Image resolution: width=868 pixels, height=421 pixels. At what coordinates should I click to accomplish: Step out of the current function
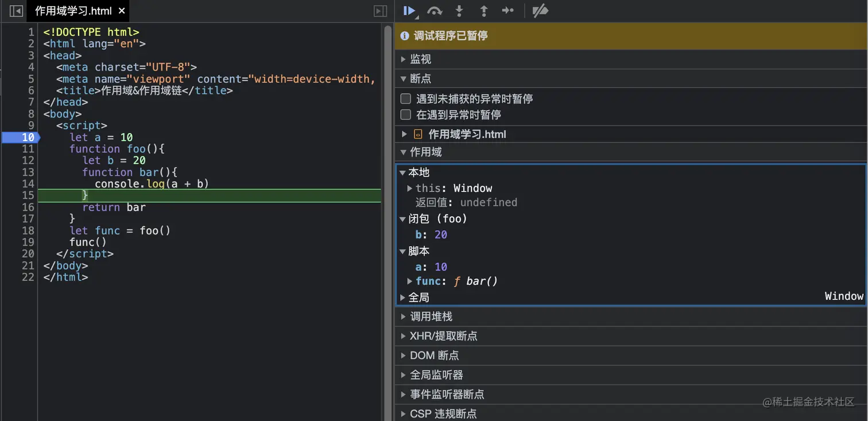484,11
